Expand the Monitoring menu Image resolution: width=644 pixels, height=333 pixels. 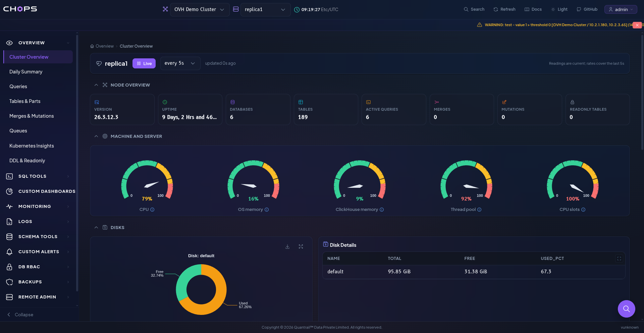point(38,207)
